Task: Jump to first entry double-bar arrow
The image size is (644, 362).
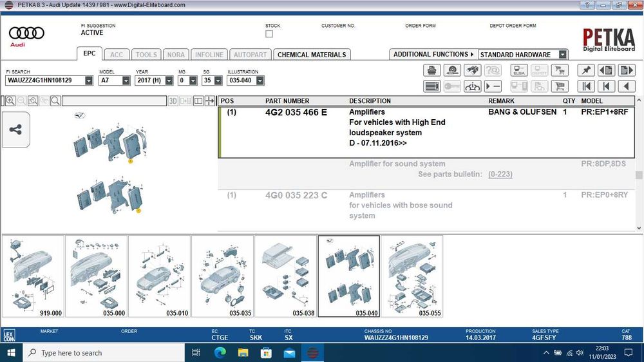Action: (586, 86)
